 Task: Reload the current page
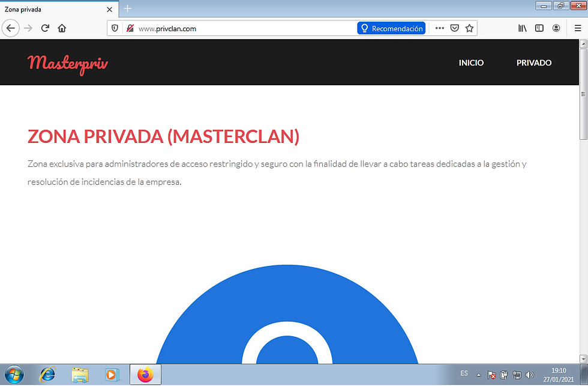(45, 28)
